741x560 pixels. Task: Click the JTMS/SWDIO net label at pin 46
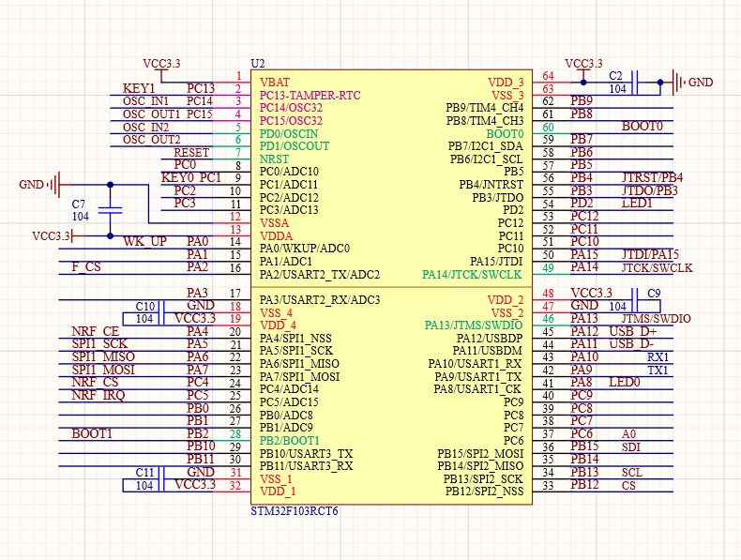pos(657,319)
